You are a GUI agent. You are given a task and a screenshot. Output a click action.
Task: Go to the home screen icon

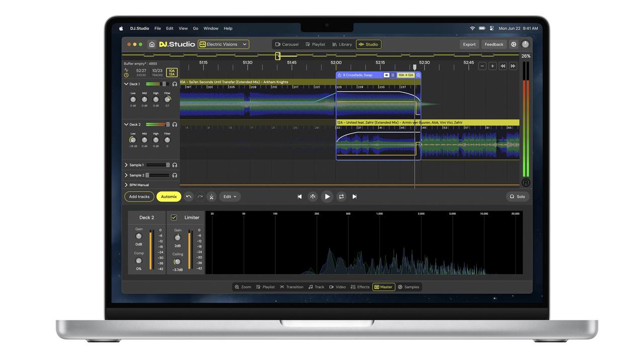[x=151, y=44]
